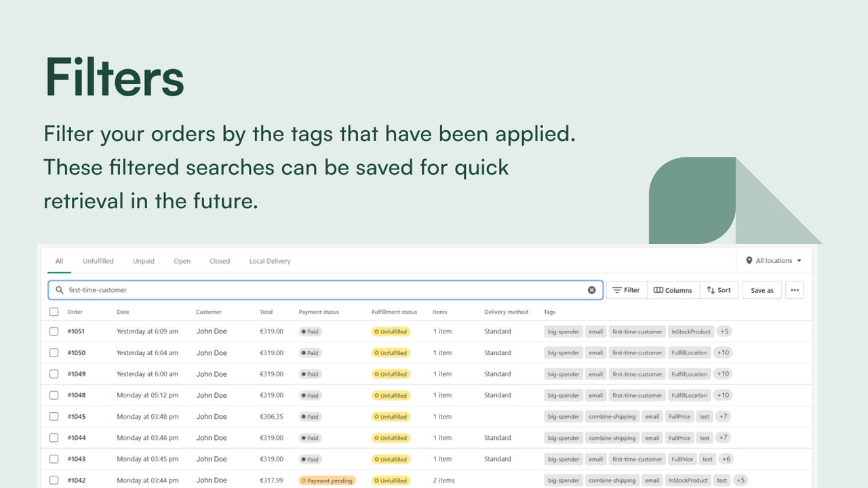Click Save as button

pyautogui.click(x=762, y=290)
